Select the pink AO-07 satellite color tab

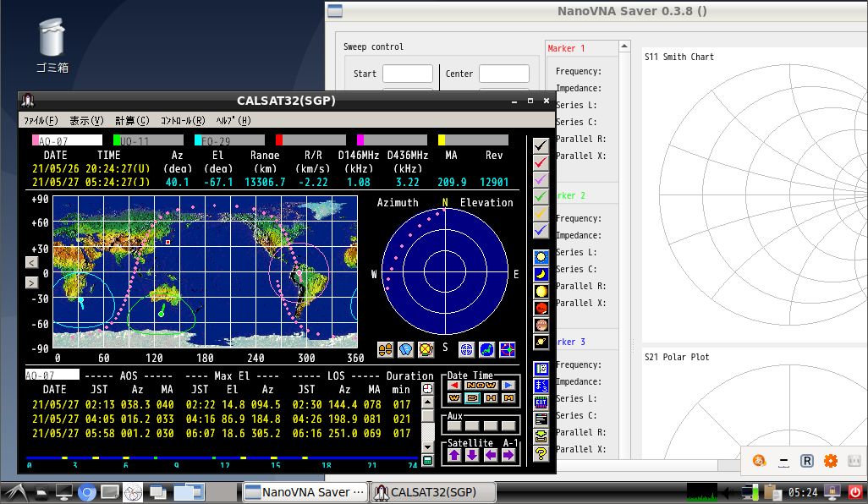[67, 140]
